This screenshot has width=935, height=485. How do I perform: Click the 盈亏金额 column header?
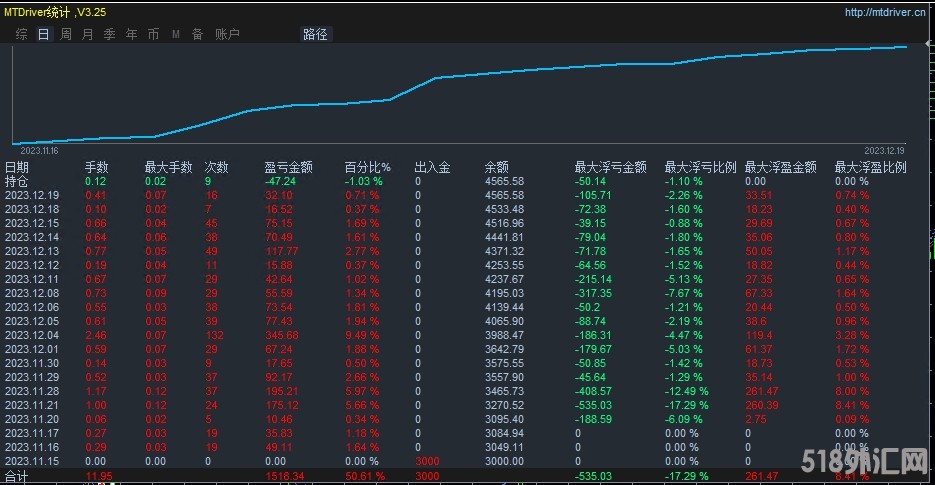(x=289, y=167)
